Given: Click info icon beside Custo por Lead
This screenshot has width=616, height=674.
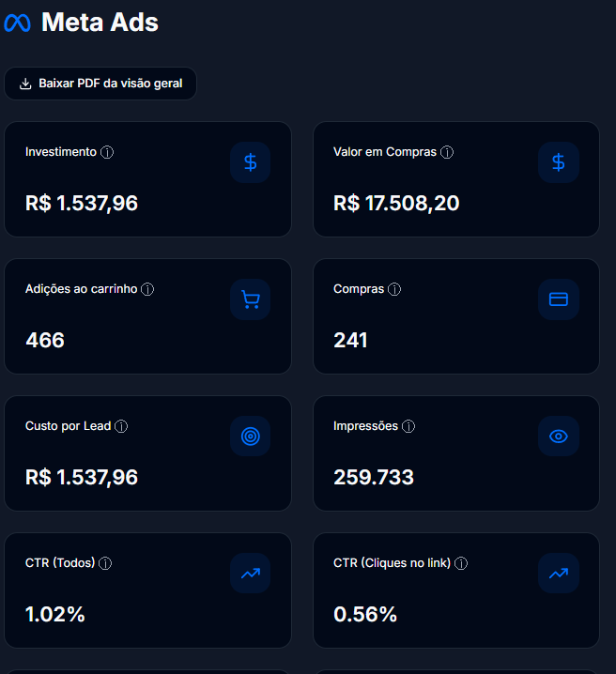Looking at the screenshot, I should pos(121,426).
